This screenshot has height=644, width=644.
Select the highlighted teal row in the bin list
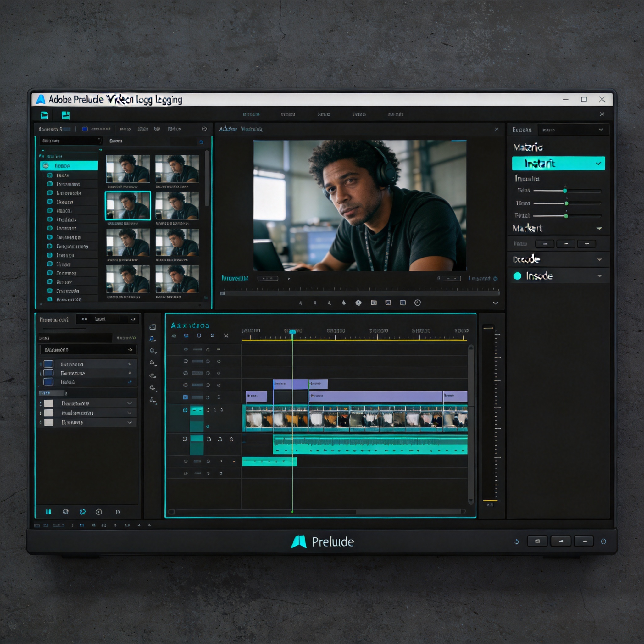[69, 165]
